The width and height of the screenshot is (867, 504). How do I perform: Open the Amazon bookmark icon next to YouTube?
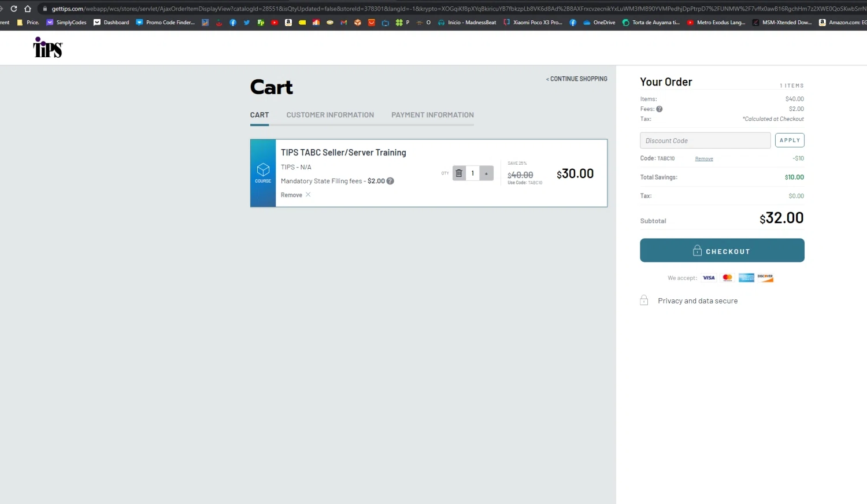(x=288, y=23)
